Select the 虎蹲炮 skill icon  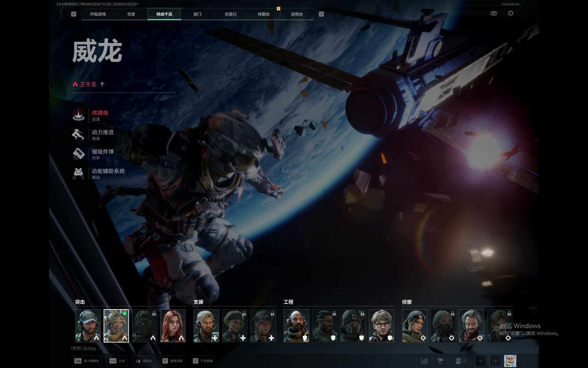pos(78,115)
